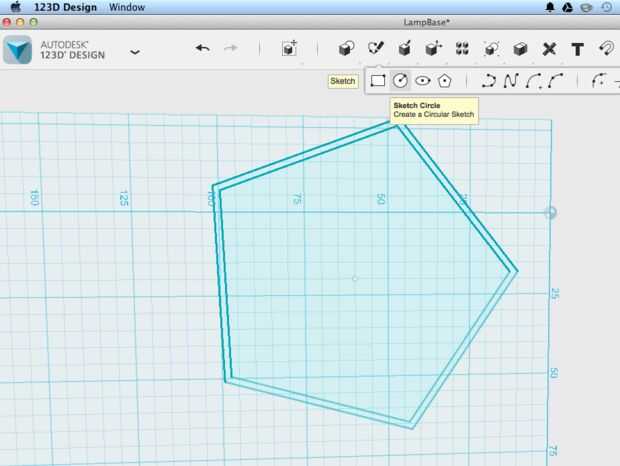Select the Sketch Polygon tool
The image size is (620, 466).
pyautogui.click(x=444, y=81)
